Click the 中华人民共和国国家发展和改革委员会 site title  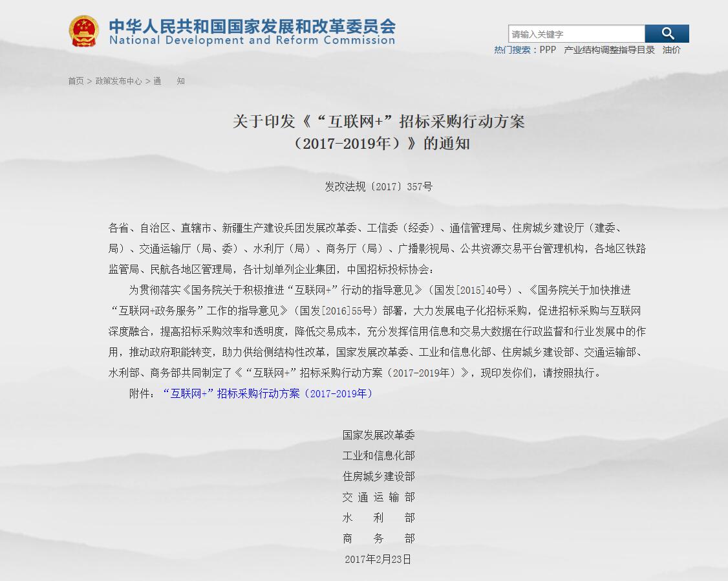pos(252,26)
